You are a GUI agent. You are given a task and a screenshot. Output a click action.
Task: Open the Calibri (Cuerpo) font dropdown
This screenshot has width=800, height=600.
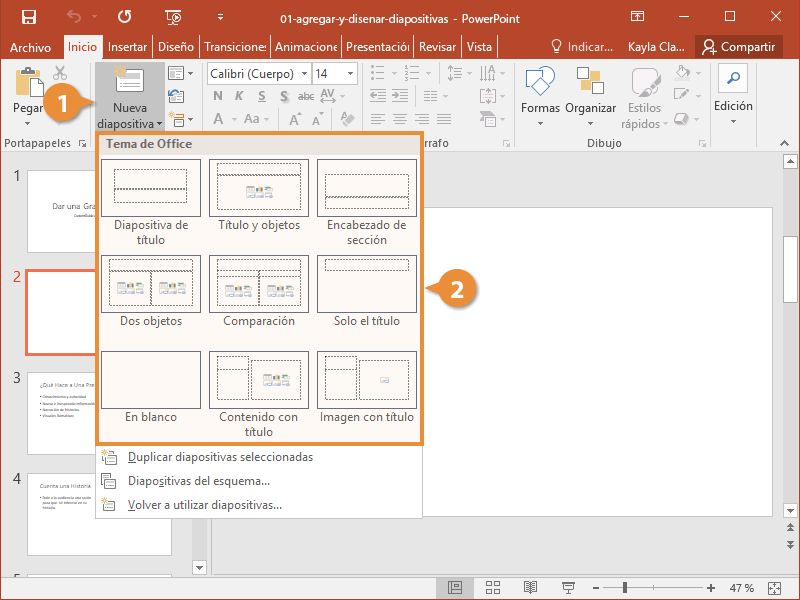pos(303,74)
